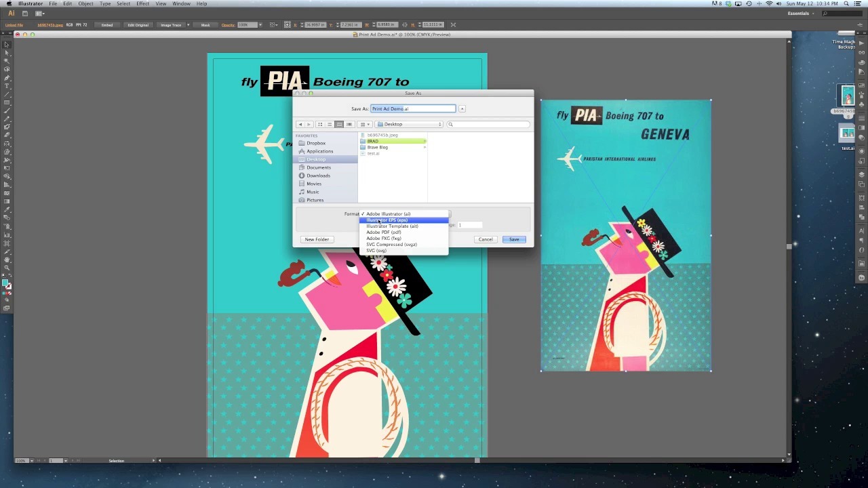Screen dimensions: 868x488
Task: Collapse the dialog with the Save As arrow
Action: tap(462, 108)
